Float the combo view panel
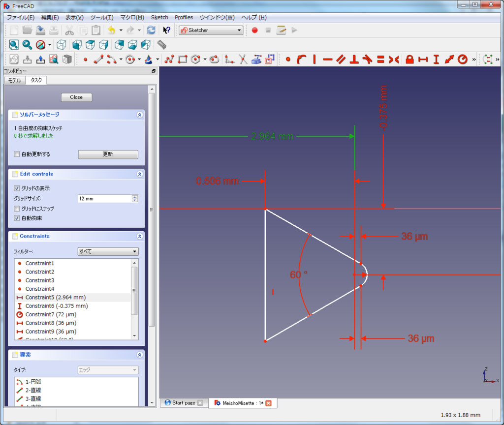 tap(154, 71)
